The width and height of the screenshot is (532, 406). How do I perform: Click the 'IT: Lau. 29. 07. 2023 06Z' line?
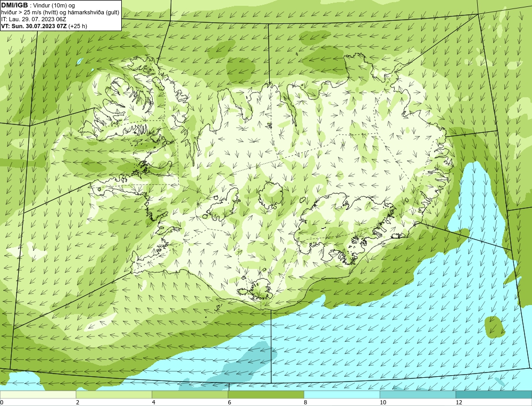coord(34,19)
